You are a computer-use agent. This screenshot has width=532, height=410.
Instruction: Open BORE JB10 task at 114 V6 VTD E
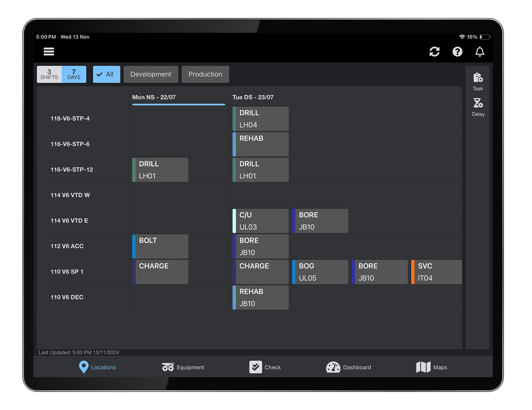[x=320, y=221]
